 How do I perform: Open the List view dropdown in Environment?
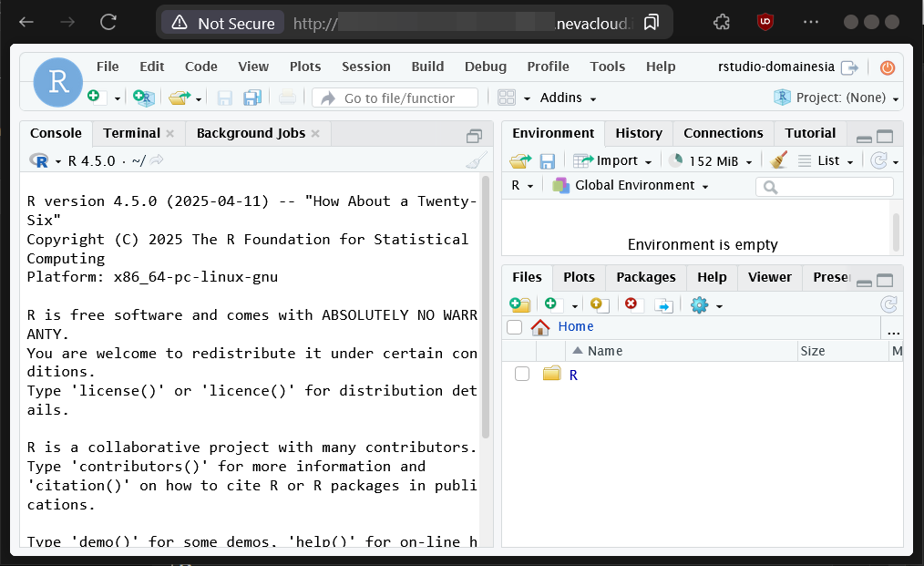(826, 160)
